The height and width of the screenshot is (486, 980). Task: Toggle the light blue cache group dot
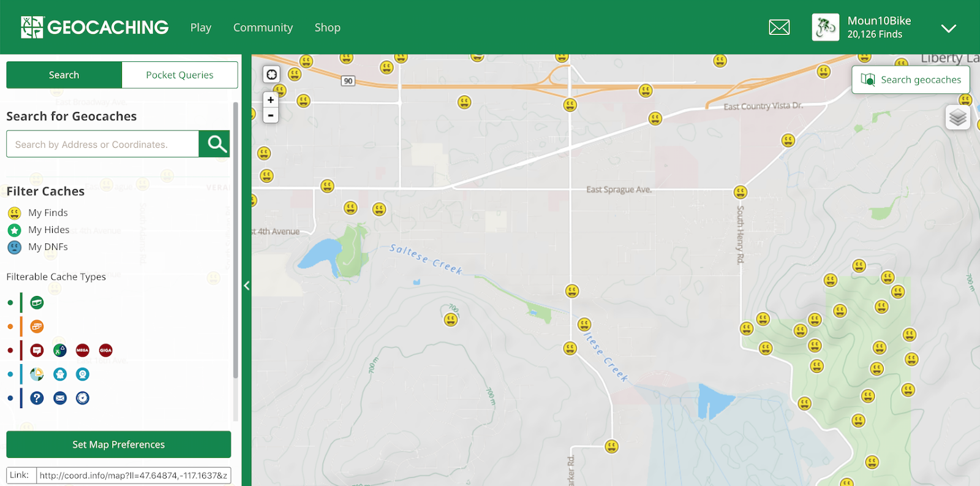point(10,374)
